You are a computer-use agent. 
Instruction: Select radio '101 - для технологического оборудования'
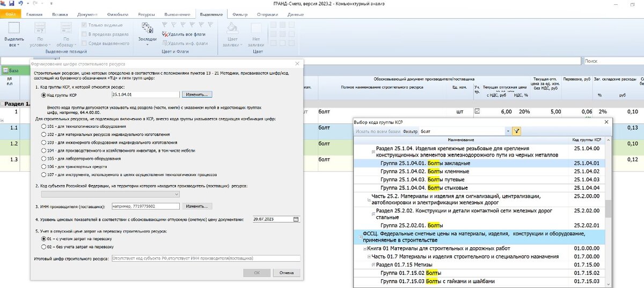(44, 127)
